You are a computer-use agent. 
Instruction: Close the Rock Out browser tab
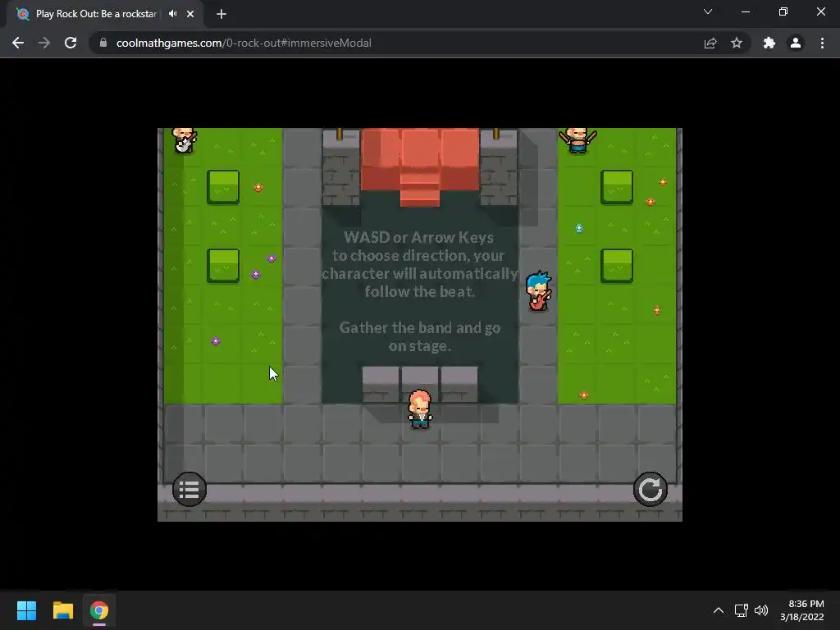(190, 14)
